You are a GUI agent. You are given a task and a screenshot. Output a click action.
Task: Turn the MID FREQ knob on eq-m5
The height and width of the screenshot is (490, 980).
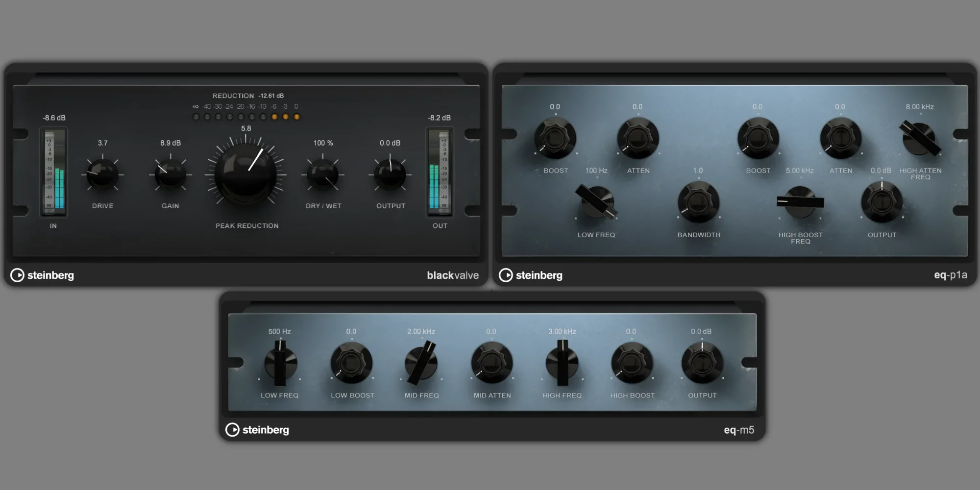420,364
